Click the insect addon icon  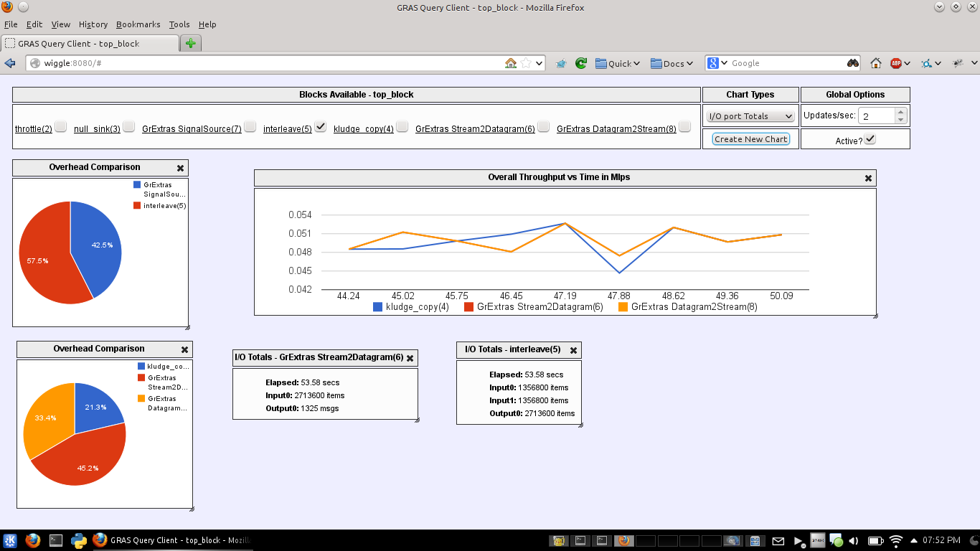pos(958,63)
